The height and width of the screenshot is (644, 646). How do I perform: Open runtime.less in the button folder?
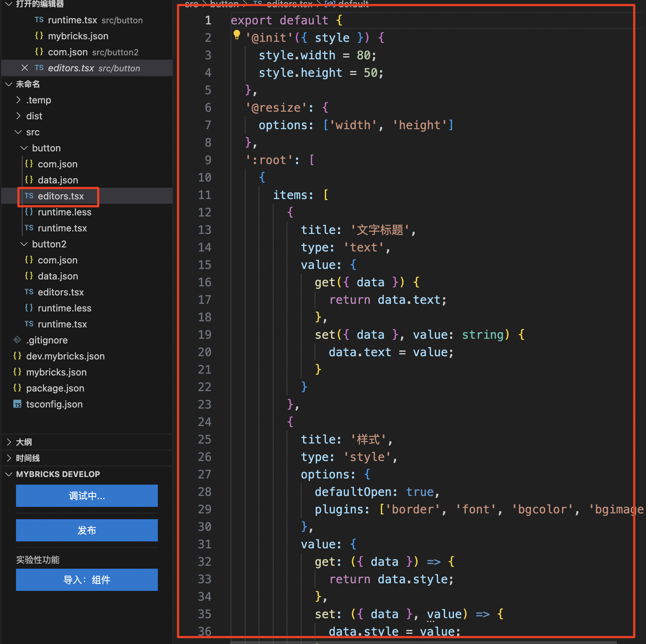[87, 212]
